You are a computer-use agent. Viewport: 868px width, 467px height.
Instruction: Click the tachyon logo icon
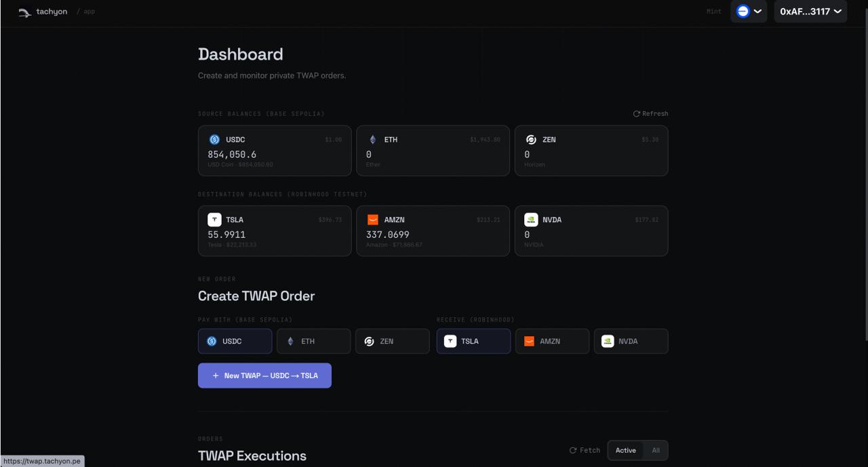(25, 12)
